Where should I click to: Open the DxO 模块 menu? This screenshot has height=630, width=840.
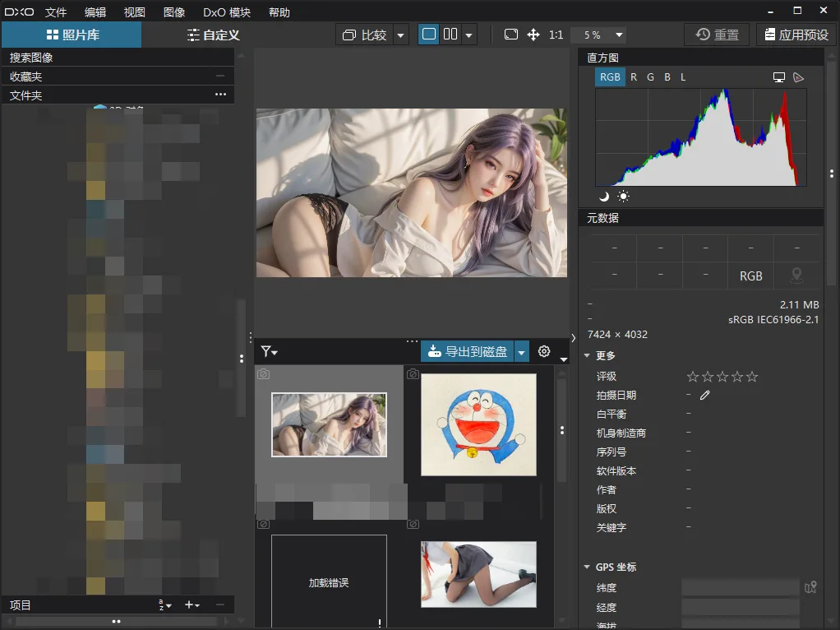click(227, 12)
